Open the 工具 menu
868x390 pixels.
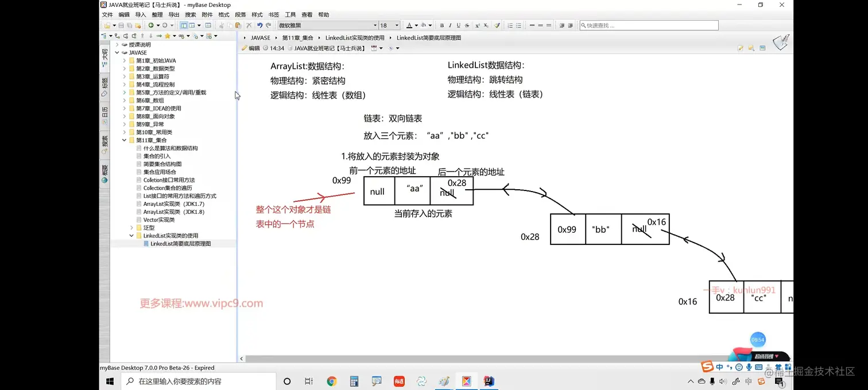pyautogui.click(x=290, y=14)
